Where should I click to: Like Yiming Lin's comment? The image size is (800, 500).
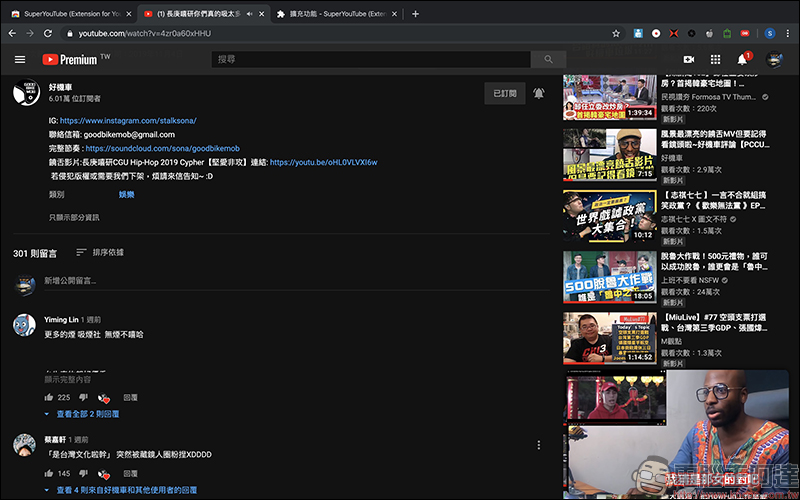click(x=49, y=397)
